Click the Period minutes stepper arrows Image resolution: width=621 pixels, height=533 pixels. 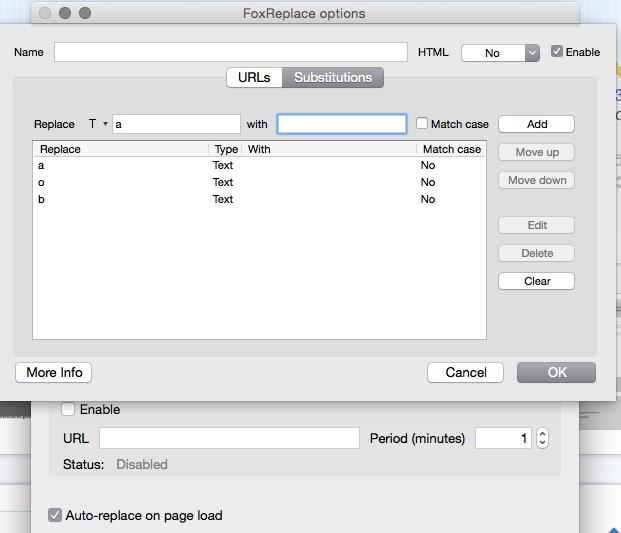(x=543, y=438)
